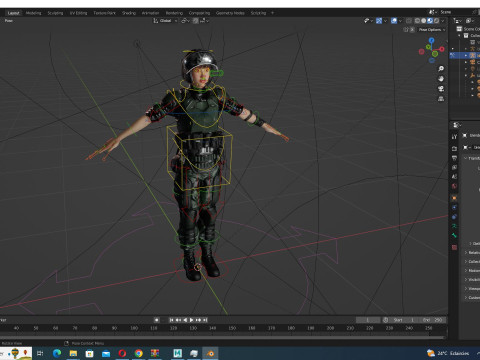This screenshot has height=360, width=480.
Task: Click the current frame number field
Action: click(x=368, y=320)
